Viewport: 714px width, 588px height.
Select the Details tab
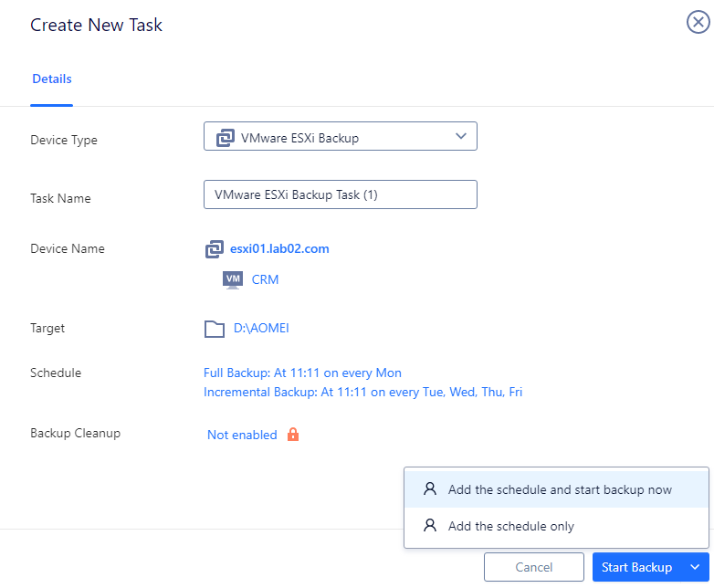pos(52,79)
